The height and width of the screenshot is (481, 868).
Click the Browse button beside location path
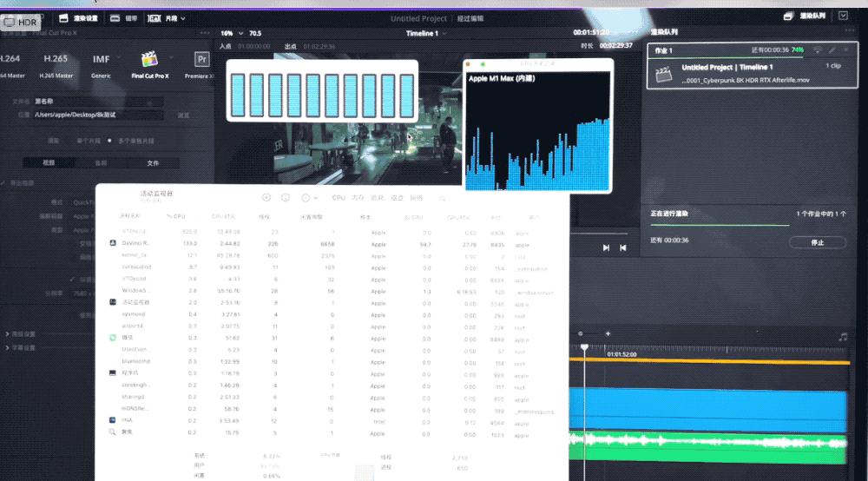183,115
